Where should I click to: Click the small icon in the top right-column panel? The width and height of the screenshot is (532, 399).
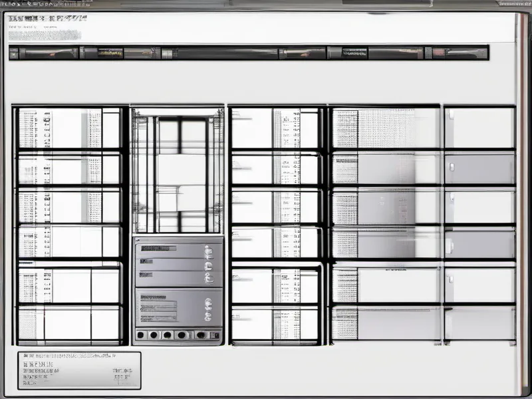point(452,114)
